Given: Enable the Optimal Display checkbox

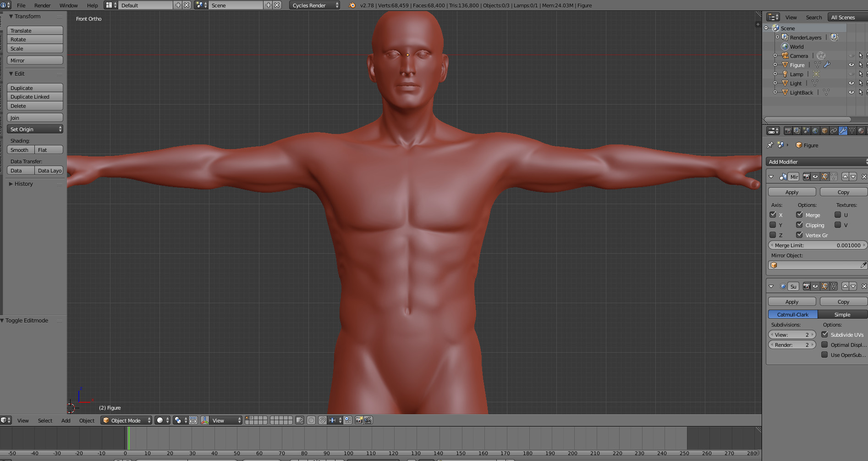Looking at the screenshot, I should pyautogui.click(x=824, y=344).
